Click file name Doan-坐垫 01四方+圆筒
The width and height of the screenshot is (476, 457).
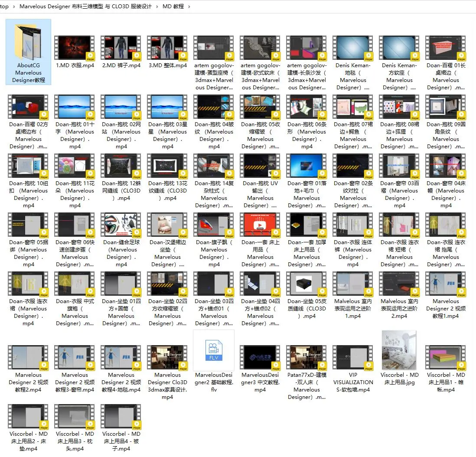[121, 312]
